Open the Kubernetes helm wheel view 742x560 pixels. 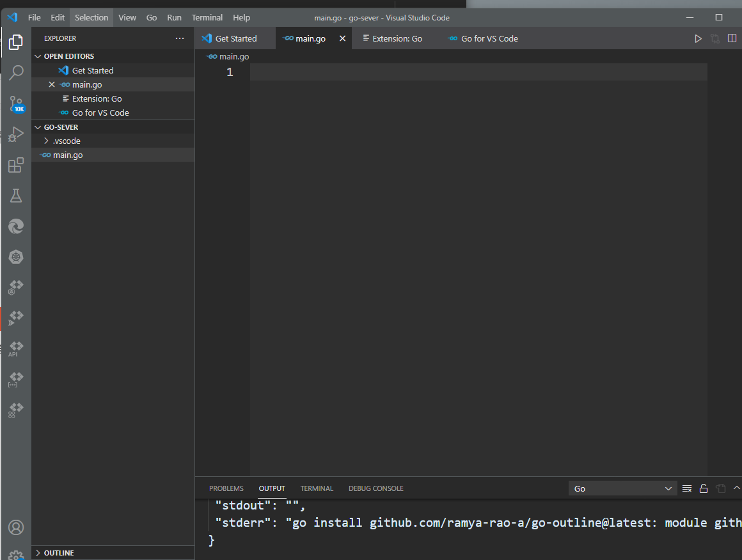[x=16, y=257]
